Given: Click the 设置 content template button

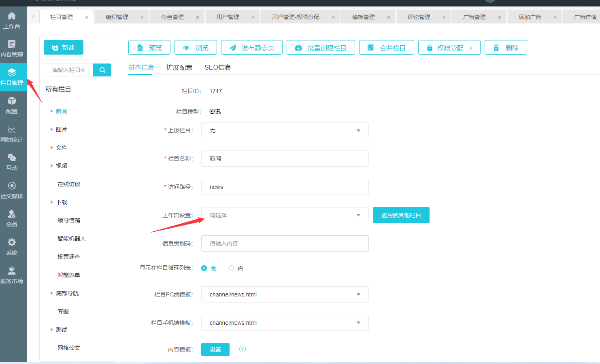Looking at the screenshot, I should [215, 349].
